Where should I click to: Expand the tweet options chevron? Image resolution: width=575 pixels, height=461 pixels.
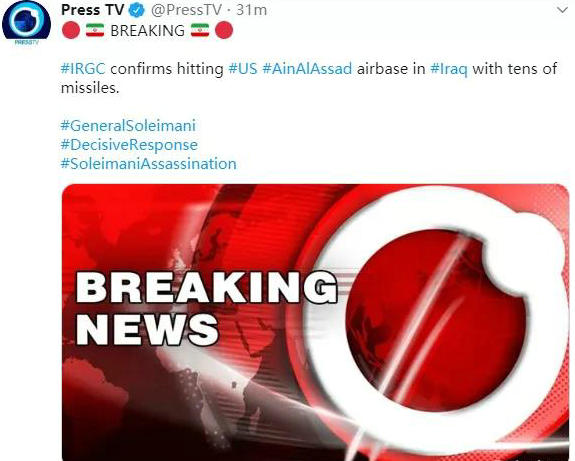pos(562,10)
